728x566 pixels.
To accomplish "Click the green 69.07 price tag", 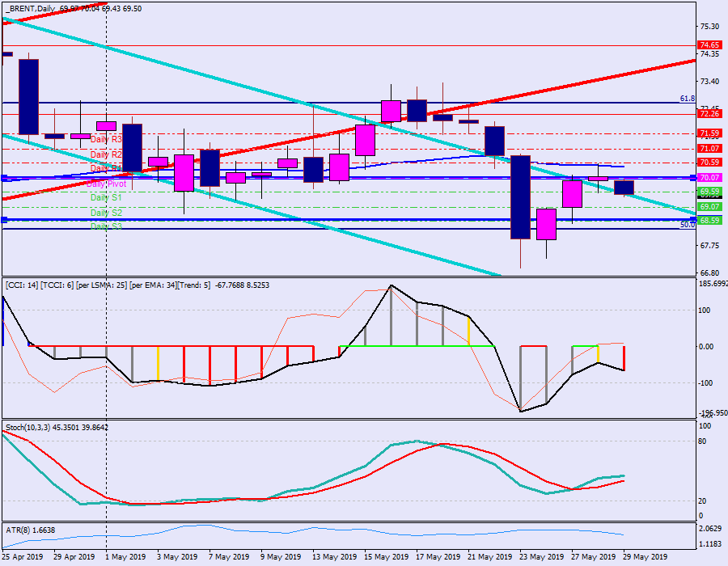I will click(709, 207).
